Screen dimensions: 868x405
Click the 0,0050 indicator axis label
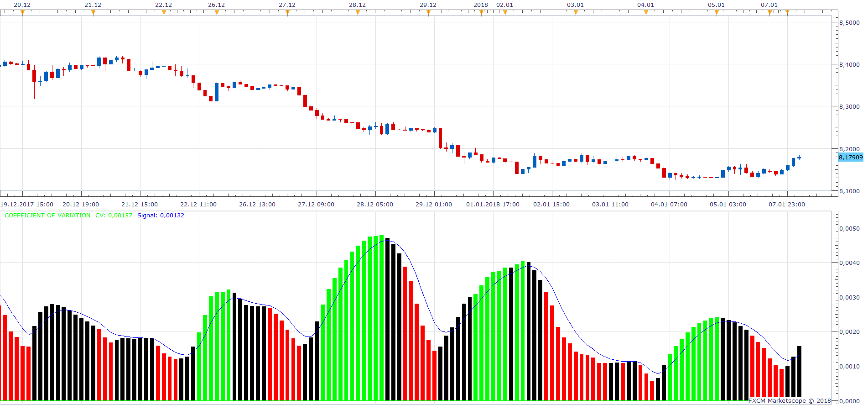[x=849, y=228]
